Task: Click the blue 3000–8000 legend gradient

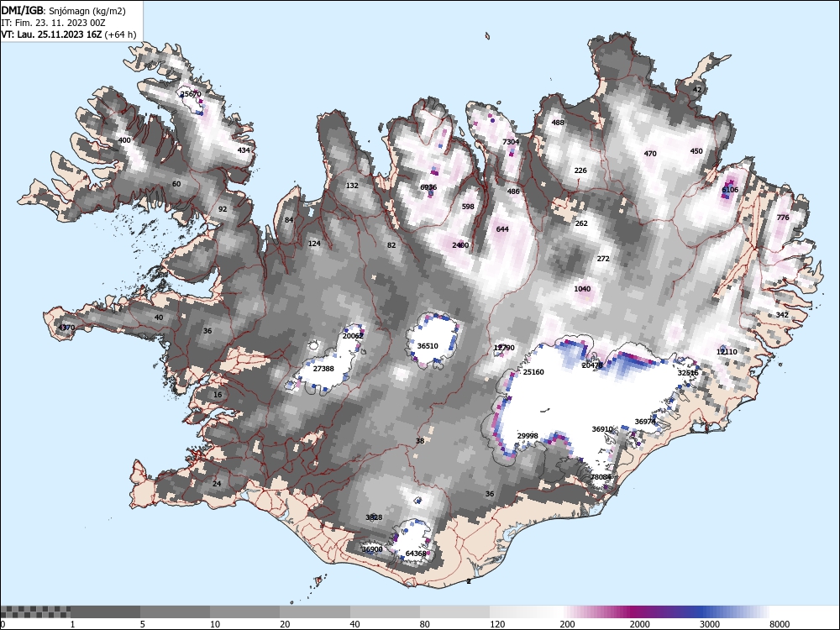Action: pyautogui.click(x=735, y=612)
